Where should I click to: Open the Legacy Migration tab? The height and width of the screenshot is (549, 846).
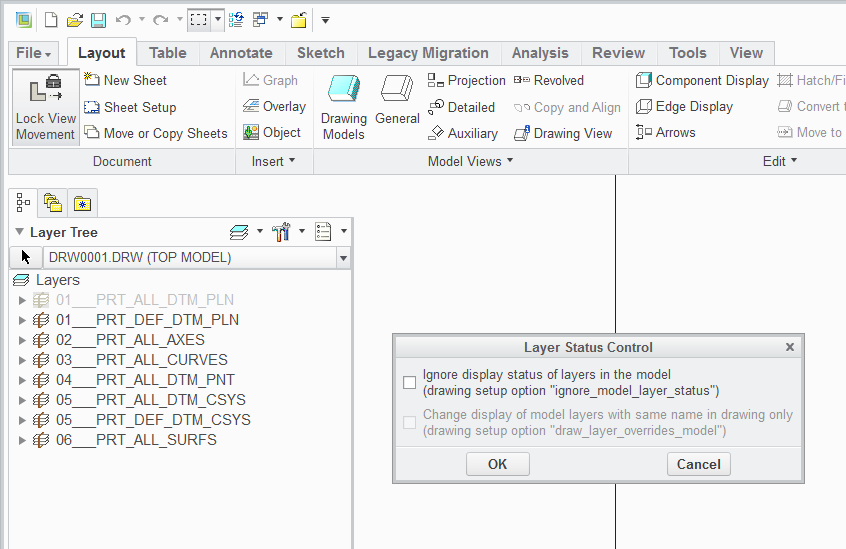[428, 53]
